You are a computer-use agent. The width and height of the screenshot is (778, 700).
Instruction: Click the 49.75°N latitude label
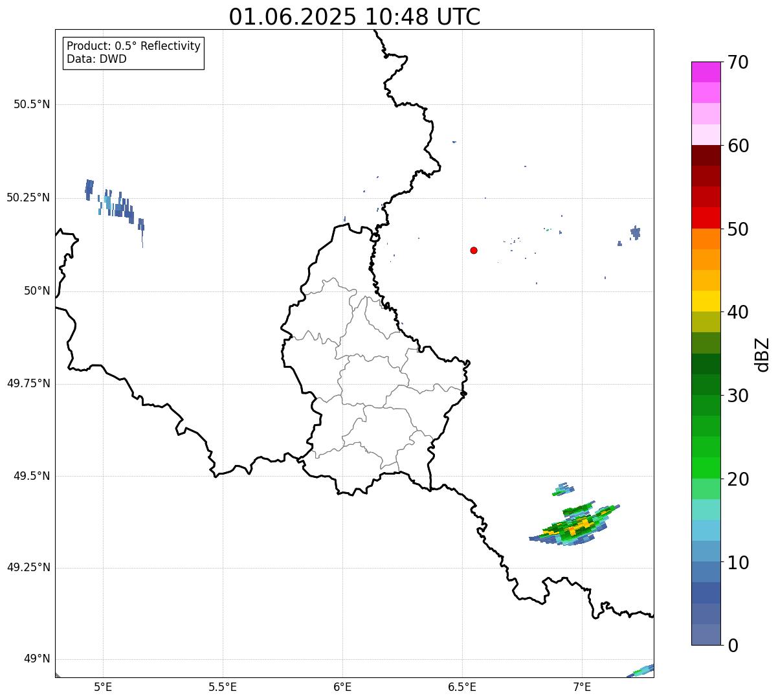pos(28,383)
